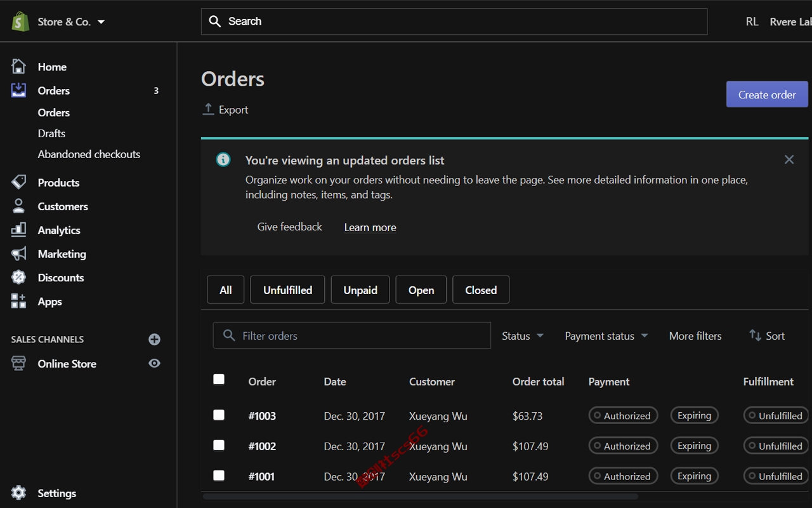
Task: View the online store via the eye icon
Action: (x=154, y=363)
